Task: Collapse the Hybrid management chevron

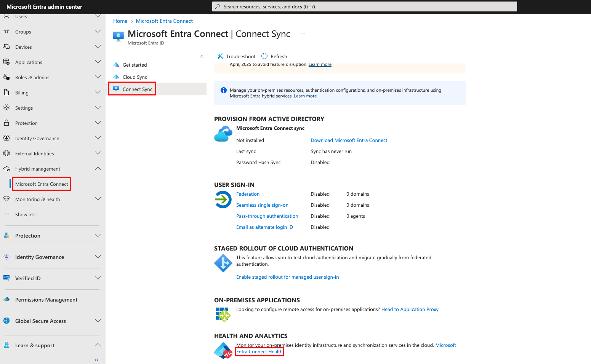Action: pyautogui.click(x=98, y=168)
